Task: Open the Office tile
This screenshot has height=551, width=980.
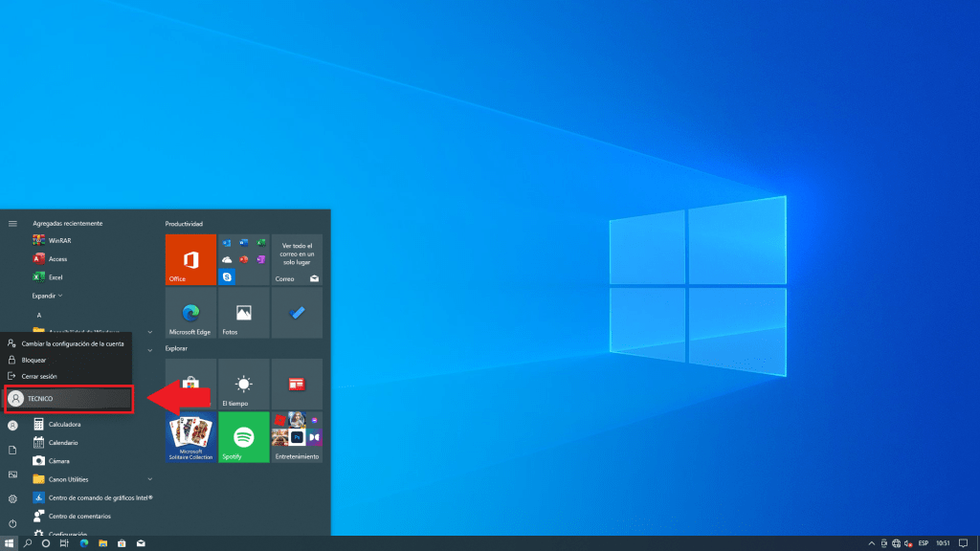Action: (x=190, y=259)
